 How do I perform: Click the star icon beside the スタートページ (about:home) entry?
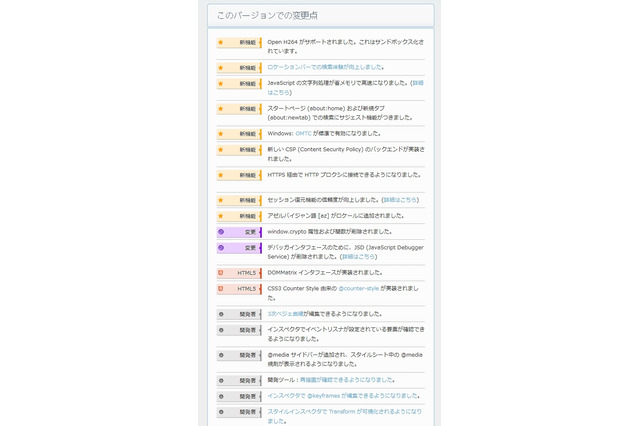(220, 109)
